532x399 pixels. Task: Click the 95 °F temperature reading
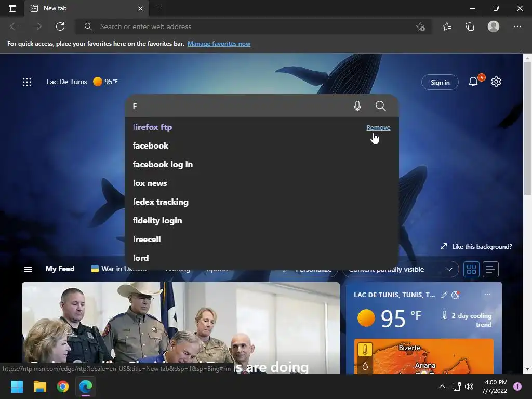[401, 318]
